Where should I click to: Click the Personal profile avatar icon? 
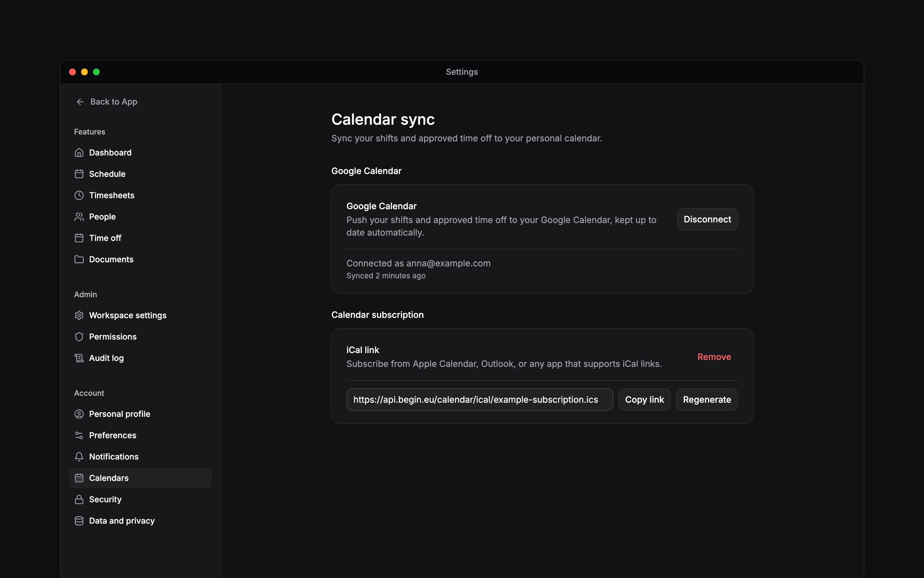tap(79, 414)
